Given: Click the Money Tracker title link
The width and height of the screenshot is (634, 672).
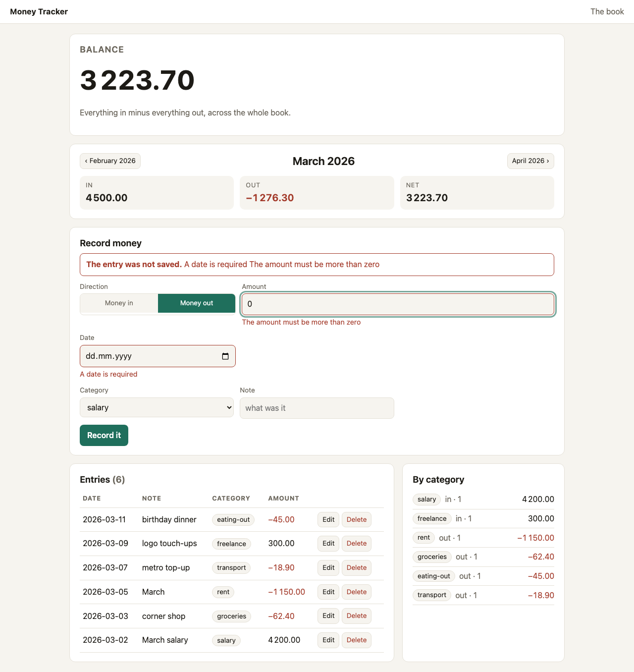Looking at the screenshot, I should click(x=39, y=11).
